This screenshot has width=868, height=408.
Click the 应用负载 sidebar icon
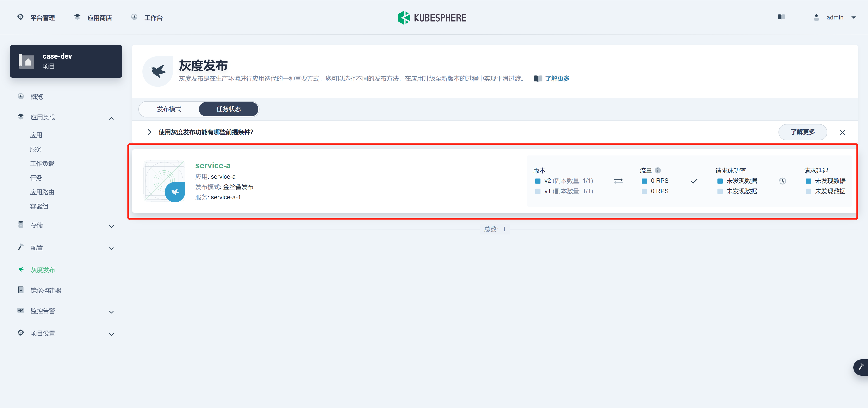point(21,117)
